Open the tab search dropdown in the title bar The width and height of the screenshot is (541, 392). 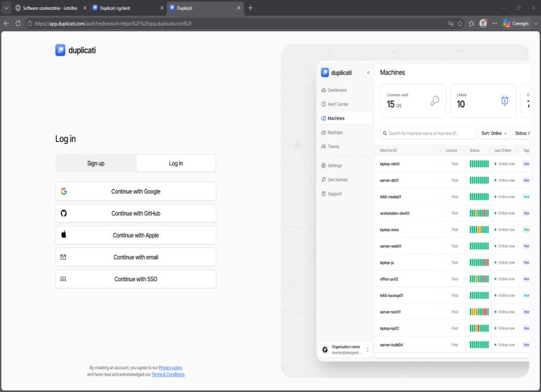coord(7,8)
